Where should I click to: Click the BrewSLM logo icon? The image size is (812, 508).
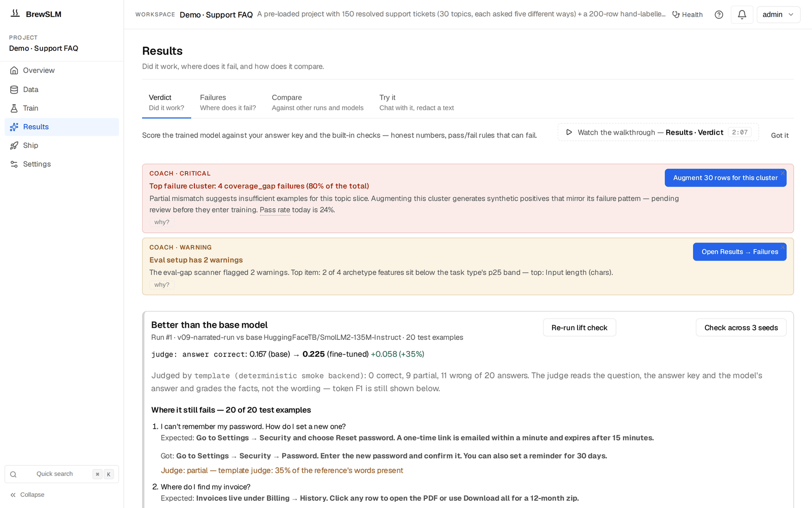click(x=15, y=14)
